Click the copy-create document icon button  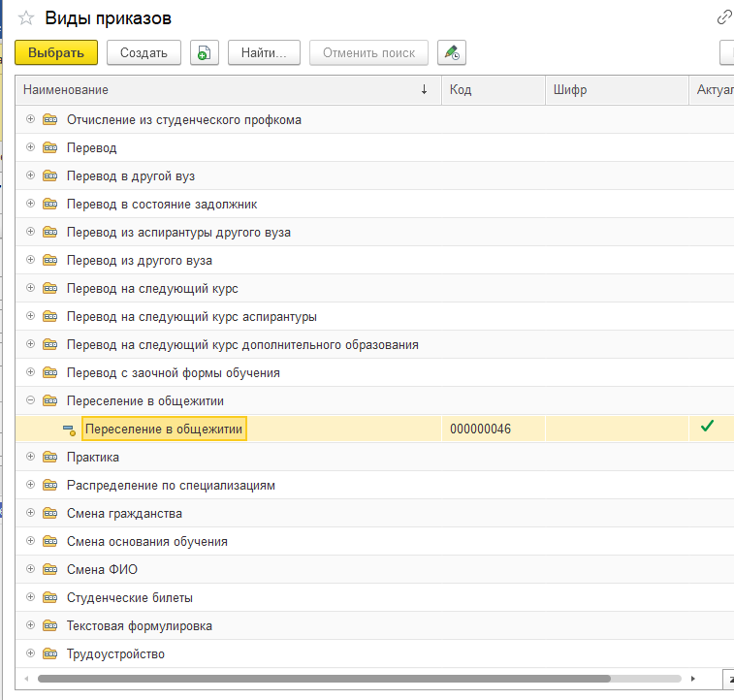coord(204,52)
